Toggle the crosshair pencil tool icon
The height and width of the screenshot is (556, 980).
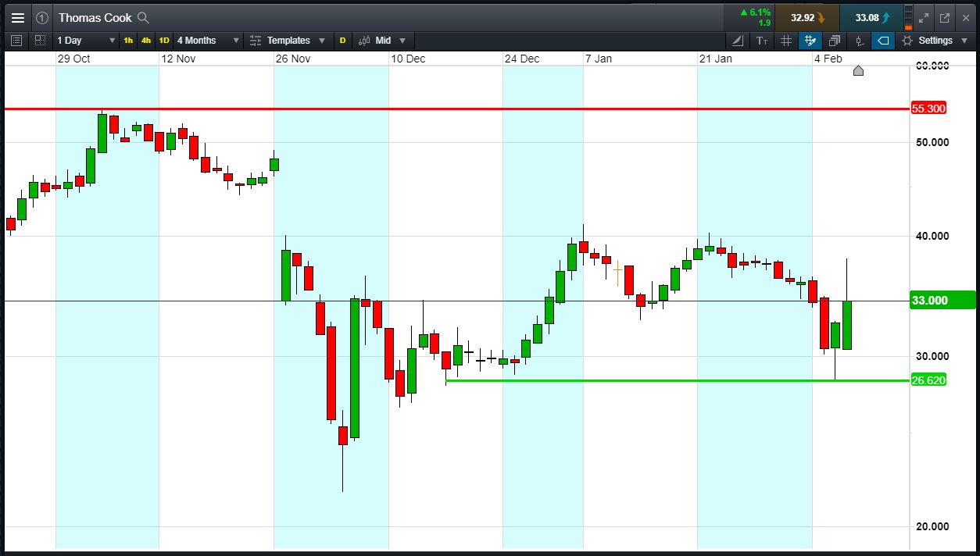click(810, 41)
